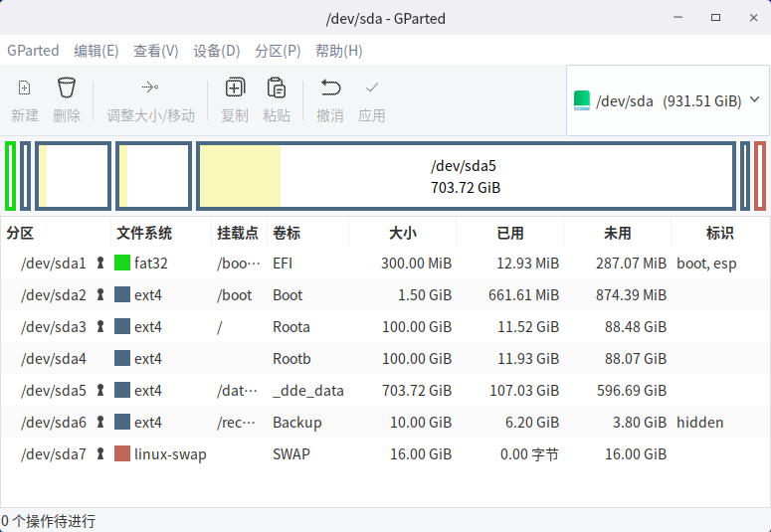This screenshot has width=771, height=532.
Task: Click the Rootb volume label
Action: pos(291,358)
